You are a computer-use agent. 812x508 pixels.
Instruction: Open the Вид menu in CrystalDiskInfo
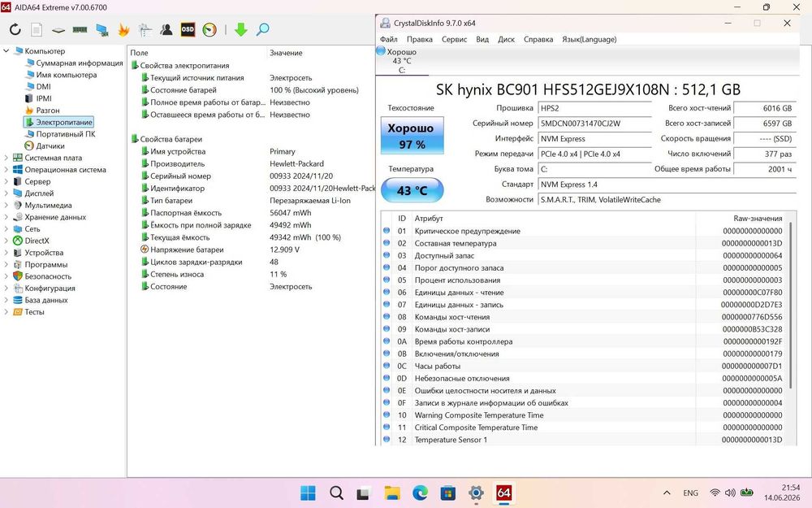(x=482, y=39)
